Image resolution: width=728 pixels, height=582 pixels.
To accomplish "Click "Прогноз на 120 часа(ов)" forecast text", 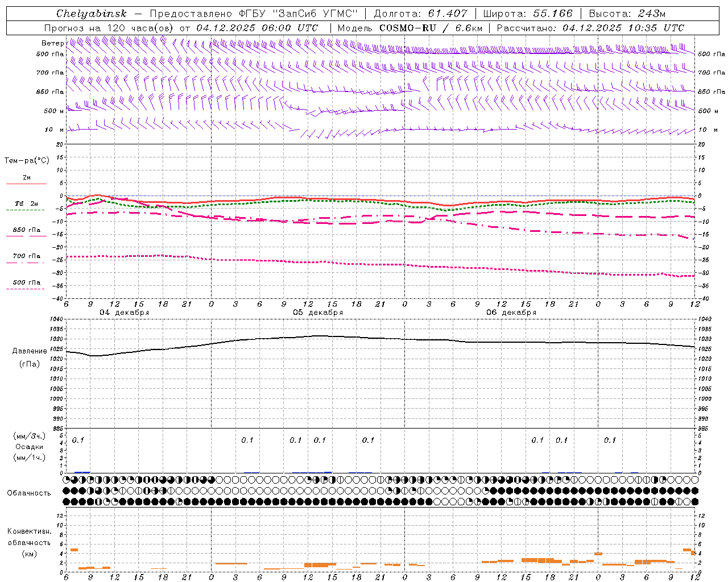I will pos(110,28).
